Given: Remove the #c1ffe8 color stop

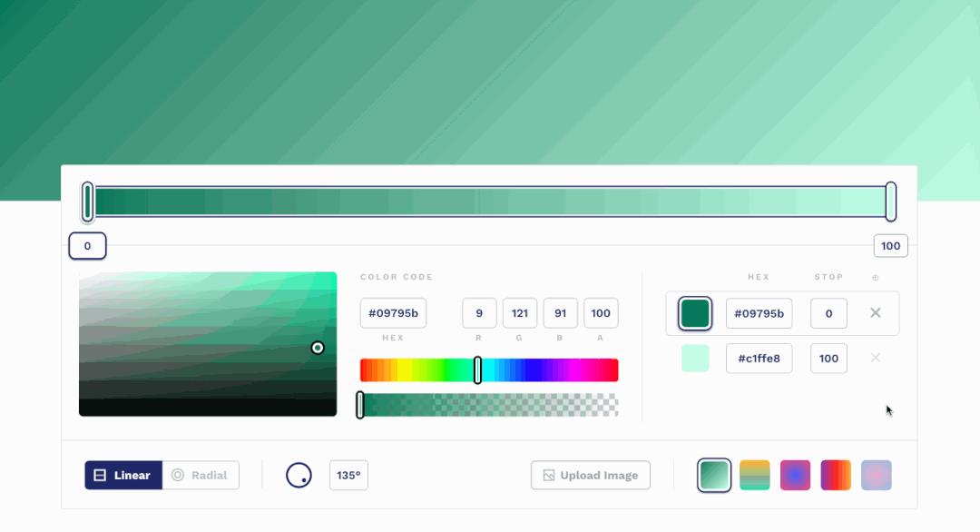Looking at the screenshot, I should (x=876, y=358).
